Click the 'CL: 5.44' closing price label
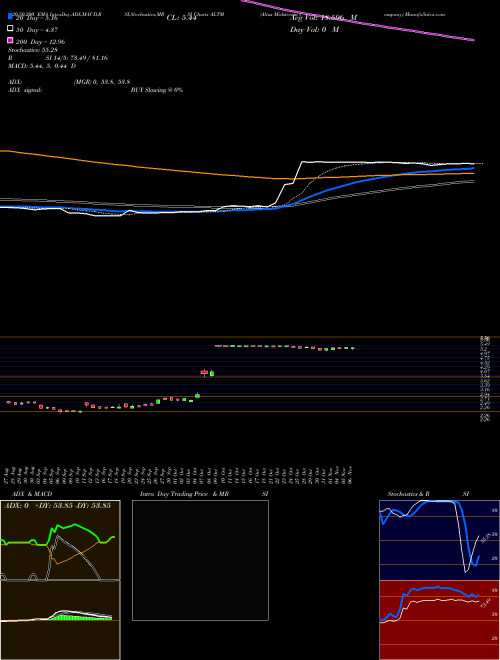This screenshot has height=660, width=500. [181, 18]
